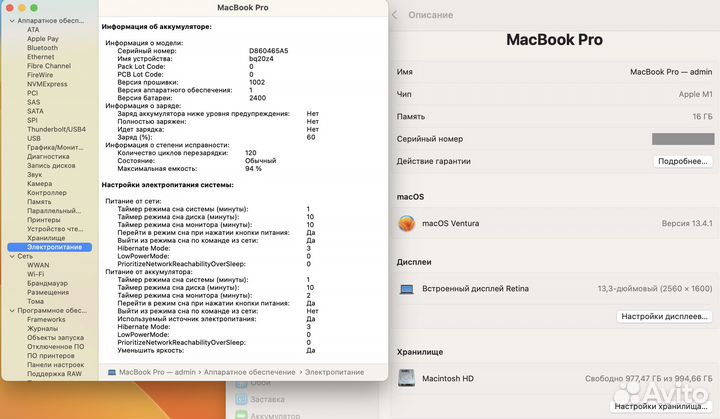720x419 pixels.
Task: Select Диагностика in the sidebar
Action: (x=48, y=157)
